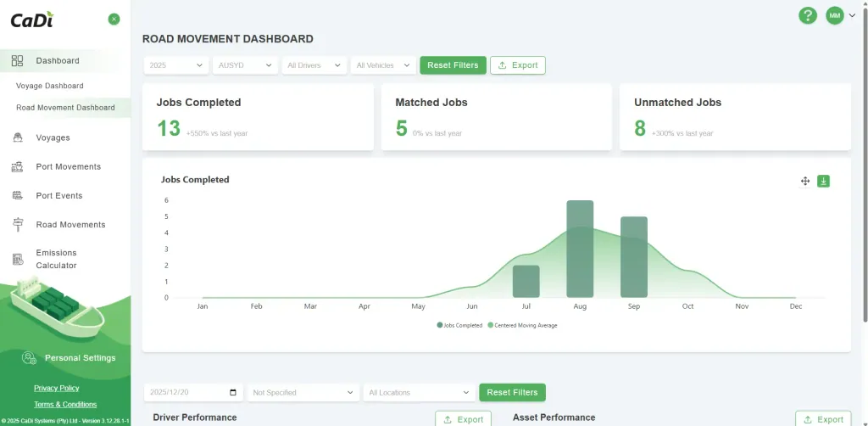Open the 2025 year dropdown

pyautogui.click(x=176, y=65)
